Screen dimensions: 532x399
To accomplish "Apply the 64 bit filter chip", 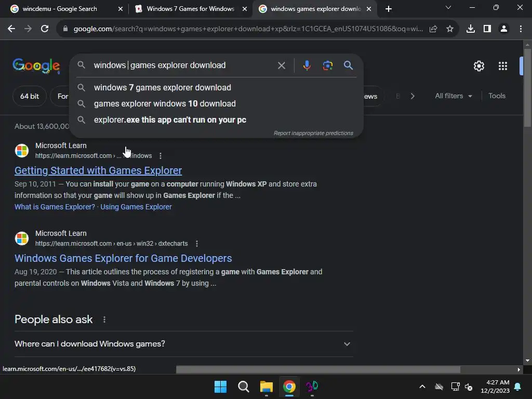I will (30, 96).
